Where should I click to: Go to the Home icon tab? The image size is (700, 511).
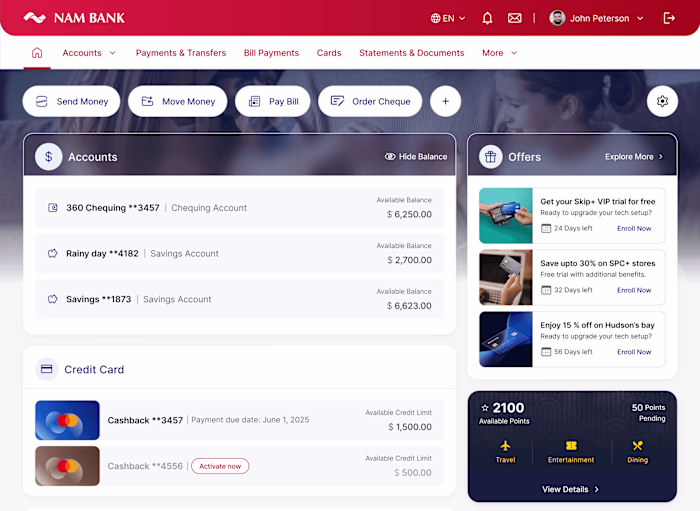point(37,53)
